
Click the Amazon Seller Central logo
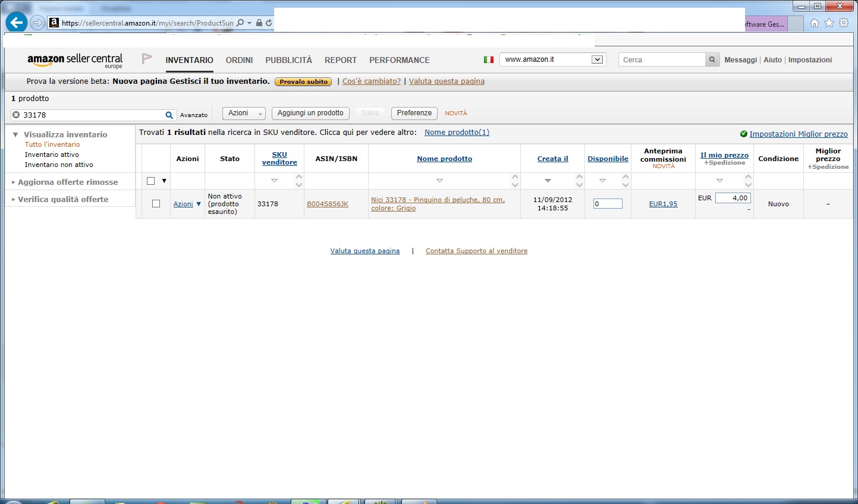pos(75,60)
